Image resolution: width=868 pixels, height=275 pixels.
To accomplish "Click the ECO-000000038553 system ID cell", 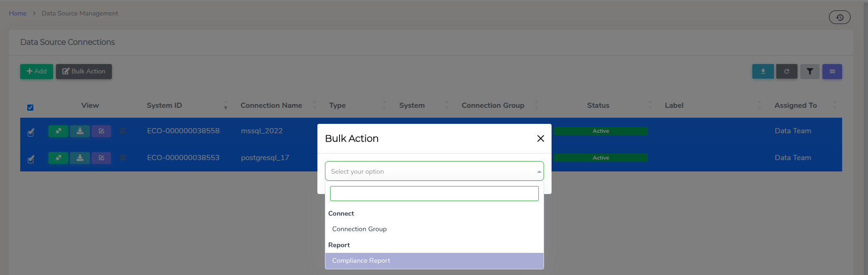I will pyautogui.click(x=183, y=158).
